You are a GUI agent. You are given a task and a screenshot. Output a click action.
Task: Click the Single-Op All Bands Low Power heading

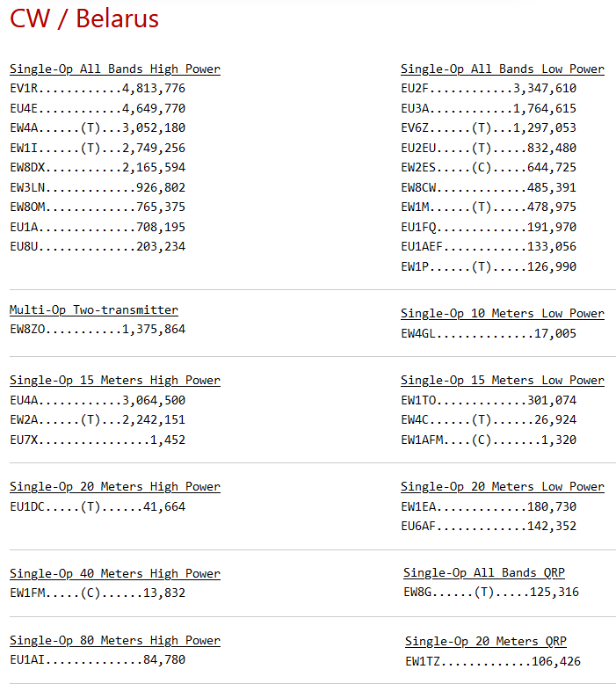point(502,69)
